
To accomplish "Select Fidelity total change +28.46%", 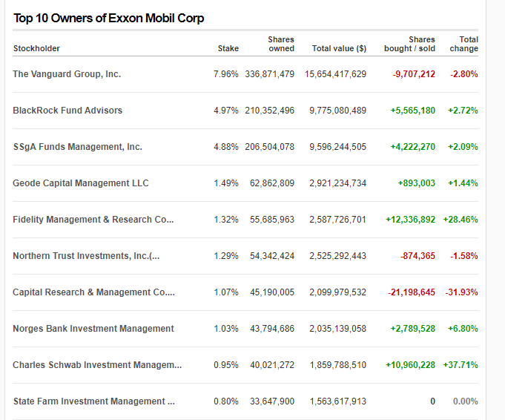I will pos(461,220).
